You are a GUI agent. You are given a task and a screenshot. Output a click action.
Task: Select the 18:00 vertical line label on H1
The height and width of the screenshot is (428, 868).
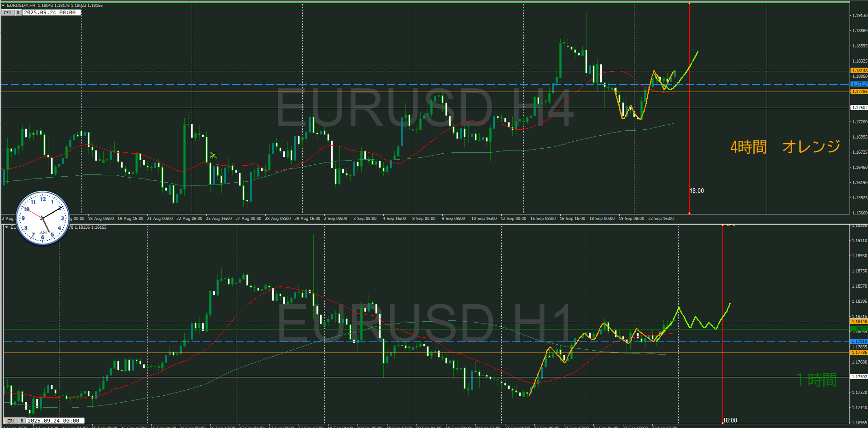click(x=730, y=420)
